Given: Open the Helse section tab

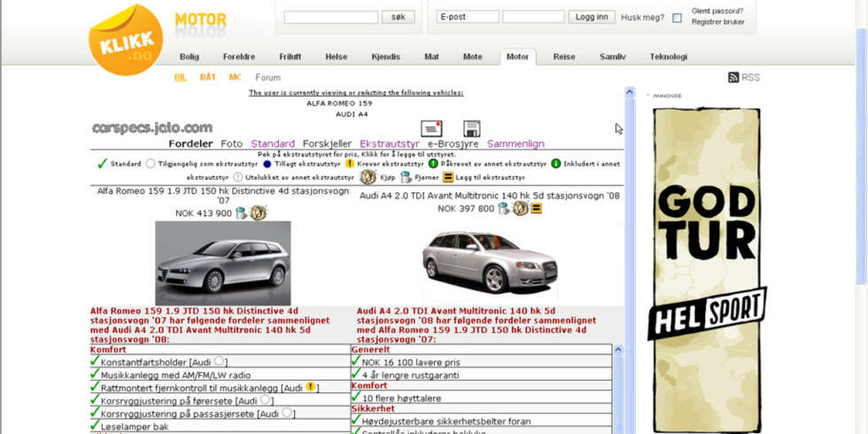Looking at the screenshot, I should 336,57.
